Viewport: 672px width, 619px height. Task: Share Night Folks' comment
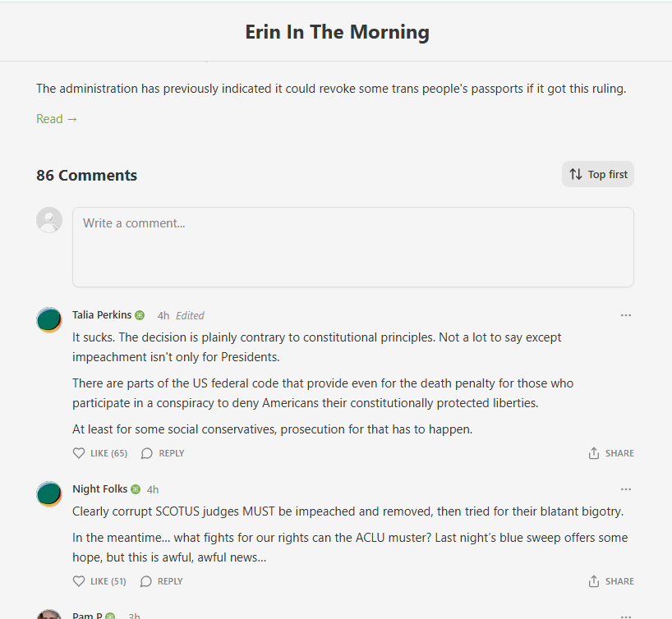coord(611,581)
